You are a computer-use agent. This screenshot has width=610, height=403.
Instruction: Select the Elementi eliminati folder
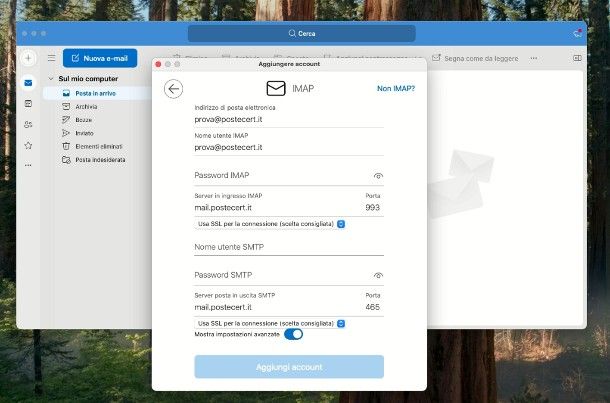point(96,146)
